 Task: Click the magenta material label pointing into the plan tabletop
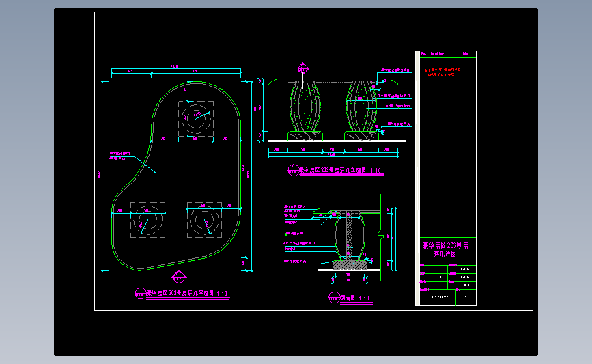coord(120,156)
